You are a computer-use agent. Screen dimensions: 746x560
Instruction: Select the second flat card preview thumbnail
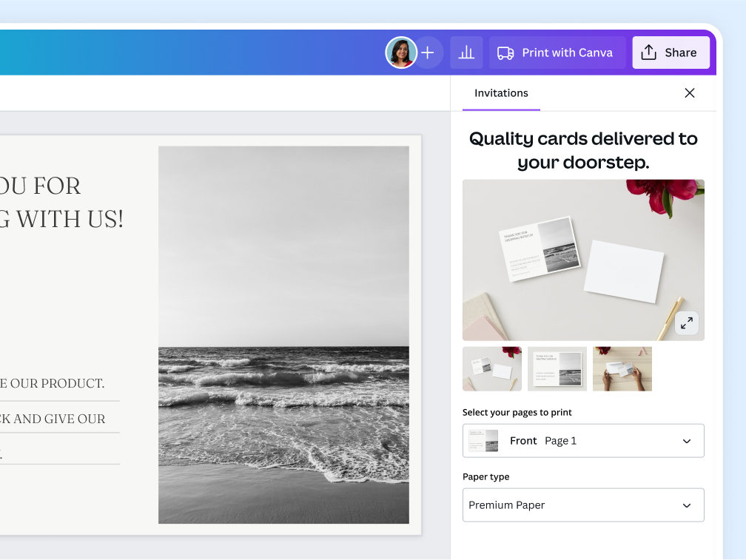tap(557, 369)
